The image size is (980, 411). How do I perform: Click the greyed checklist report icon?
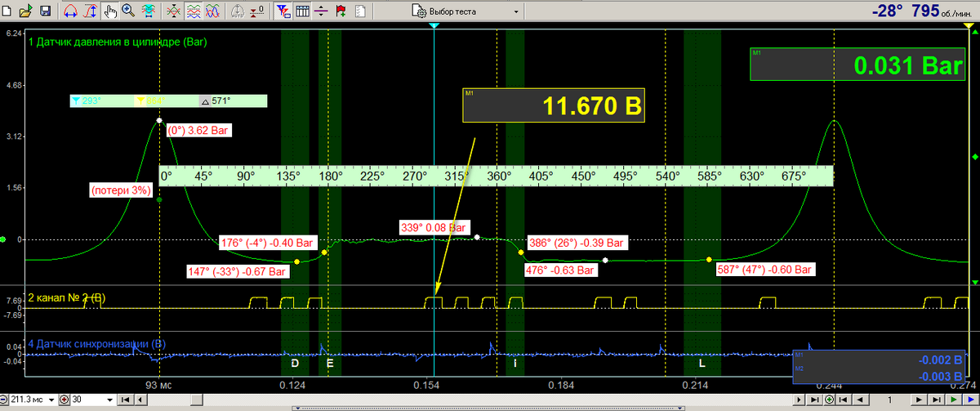point(359,11)
